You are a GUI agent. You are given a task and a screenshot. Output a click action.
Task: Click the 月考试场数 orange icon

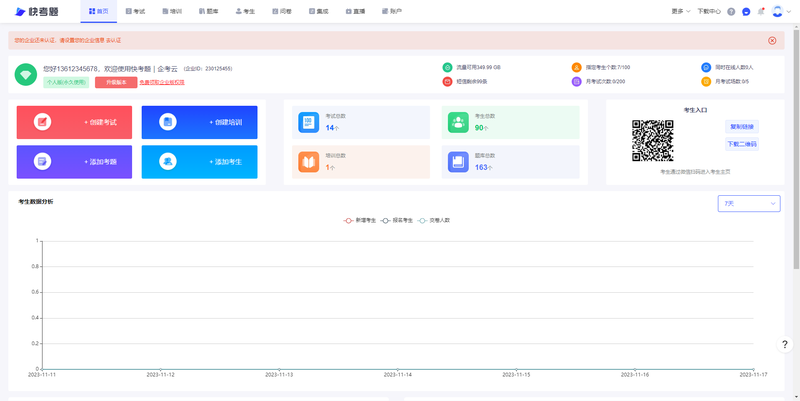click(x=706, y=82)
